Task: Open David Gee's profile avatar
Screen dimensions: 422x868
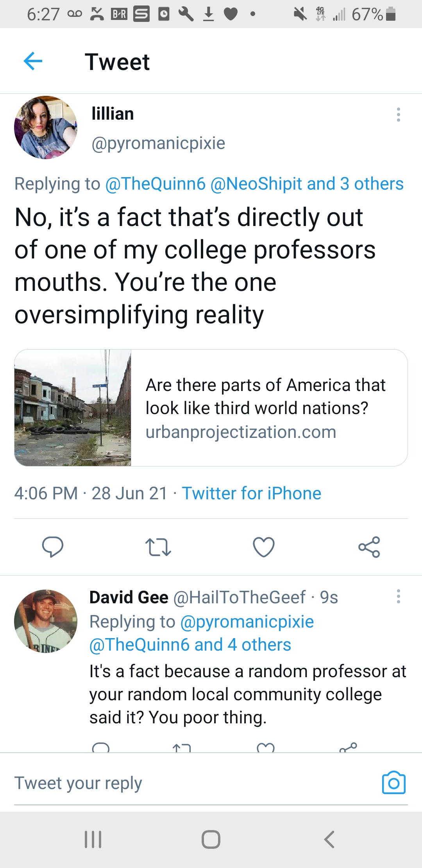Action: (46, 621)
